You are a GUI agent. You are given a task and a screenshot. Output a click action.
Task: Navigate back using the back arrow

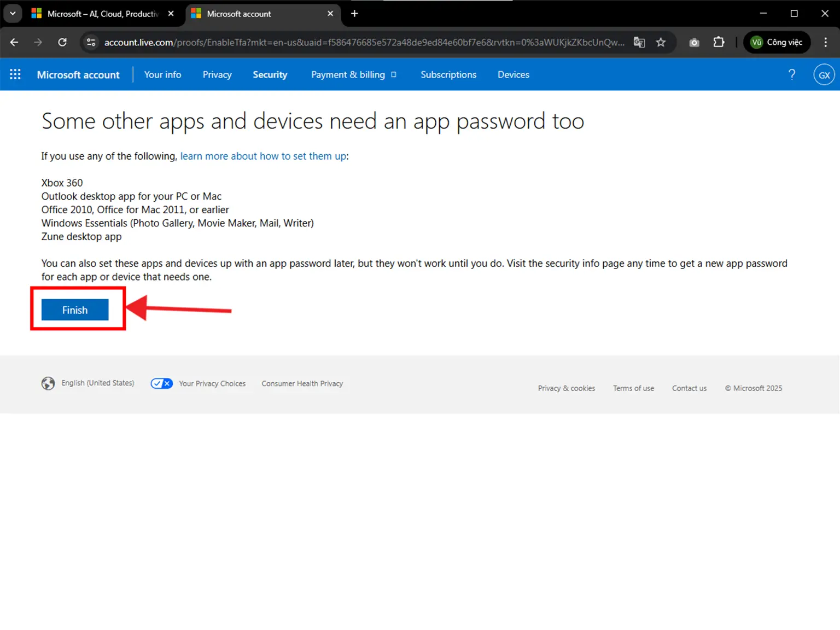pos(14,42)
